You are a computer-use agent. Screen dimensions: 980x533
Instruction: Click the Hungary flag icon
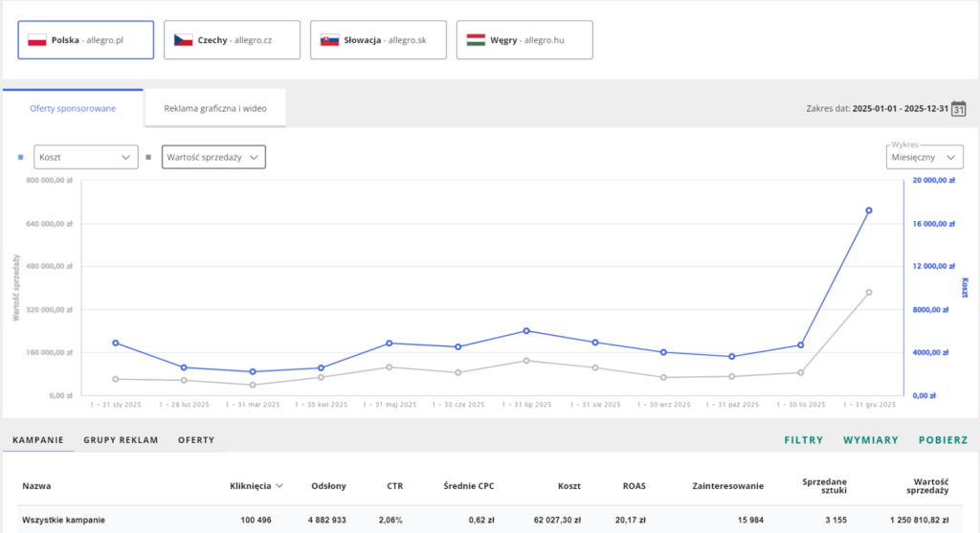click(x=476, y=40)
